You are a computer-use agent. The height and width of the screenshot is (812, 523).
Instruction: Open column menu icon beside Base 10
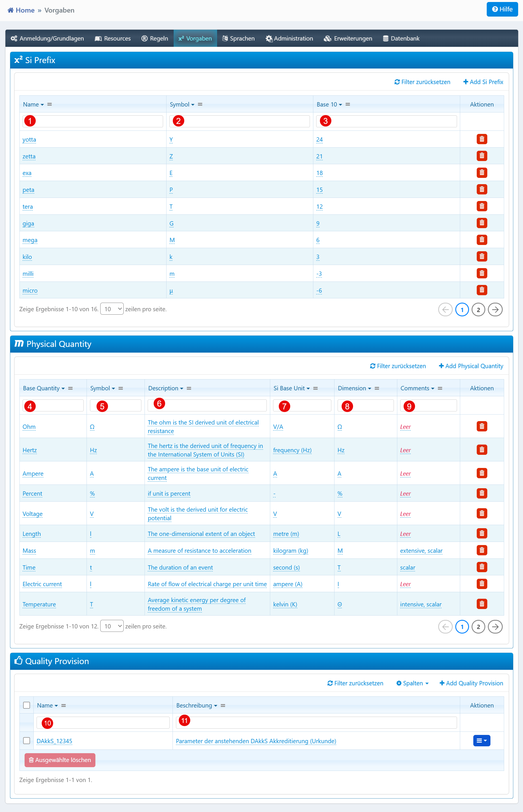pos(347,104)
